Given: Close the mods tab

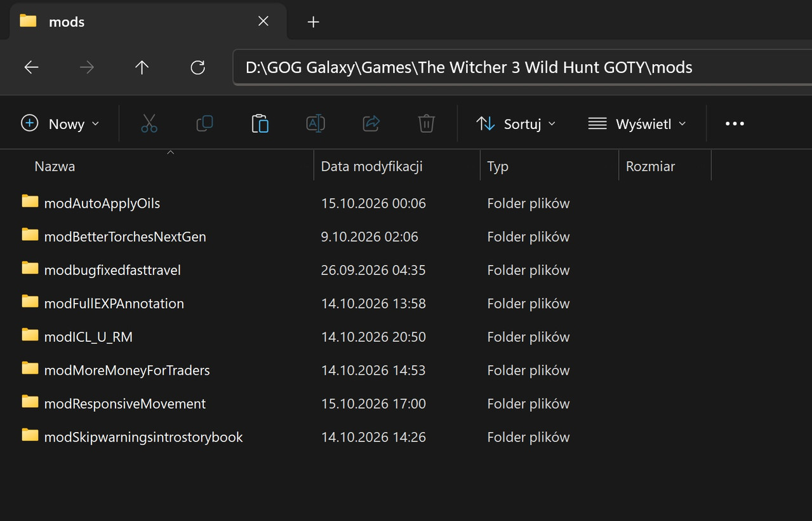Looking at the screenshot, I should coord(263,22).
